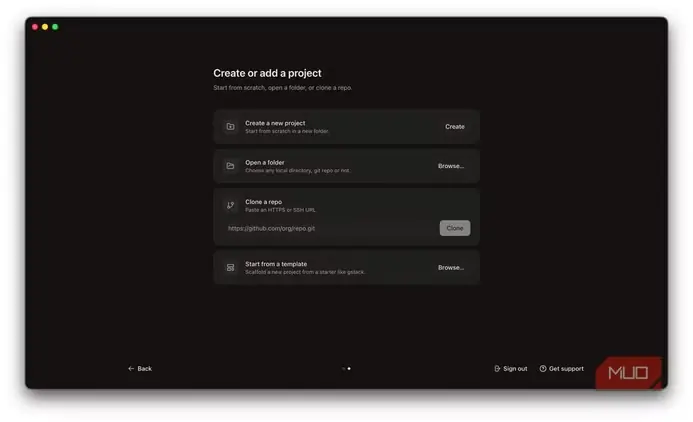Browse to open a local folder
Image resolution: width=693 pixels, height=422 pixels.
(x=451, y=166)
